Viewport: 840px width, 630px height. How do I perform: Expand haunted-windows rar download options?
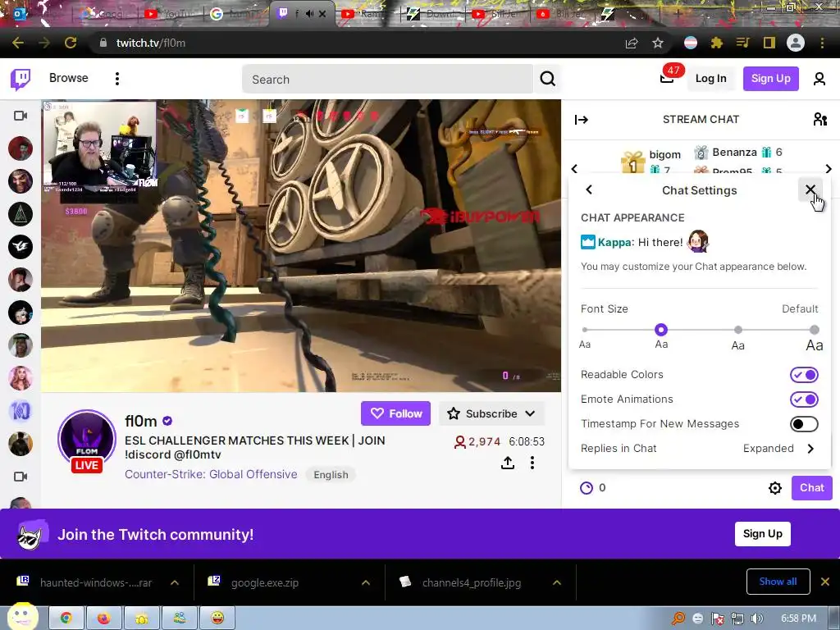[x=175, y=582]
